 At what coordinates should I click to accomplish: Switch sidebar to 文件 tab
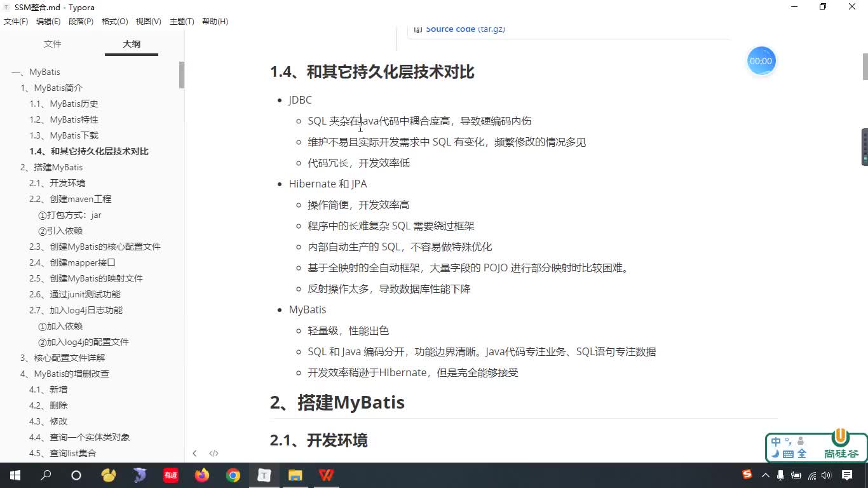click(x=53, y=44)
